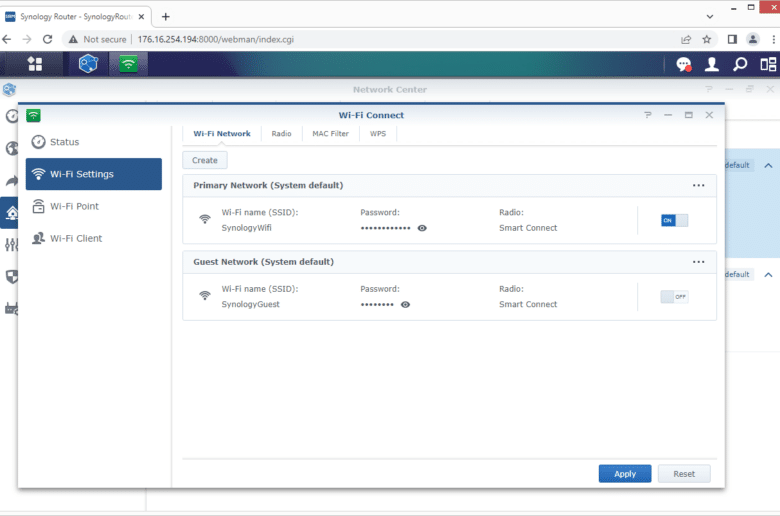The height and width of the screenshot is (516, 780).
Task: Open Network Center security shield icon
Action: tap(11, 277)
